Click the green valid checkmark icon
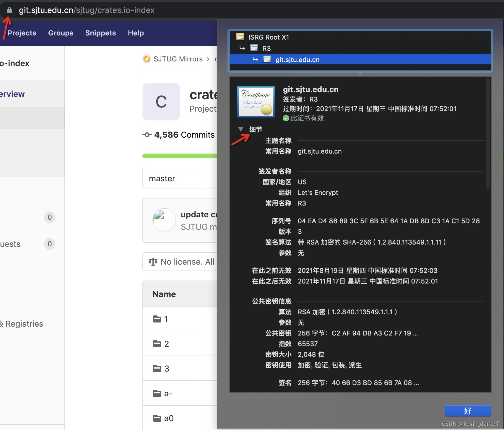The image size is (504, 430). [286, 118]
